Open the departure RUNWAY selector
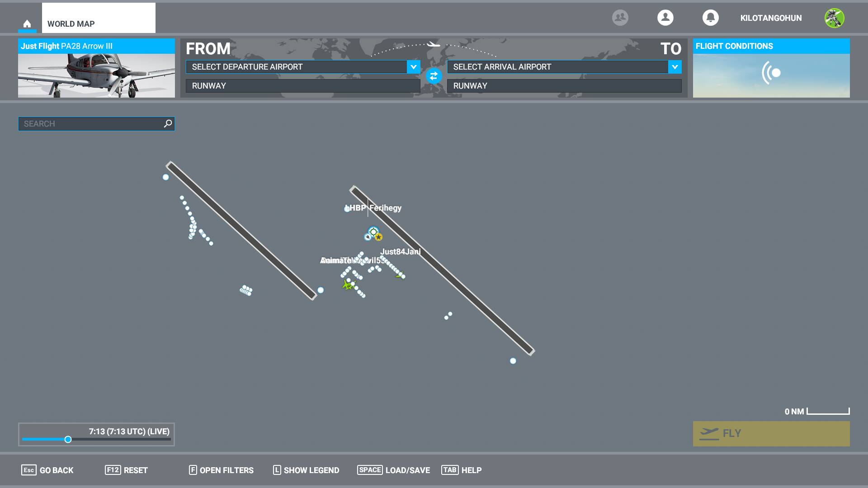 pyautogui.click(x=303, y=86)
